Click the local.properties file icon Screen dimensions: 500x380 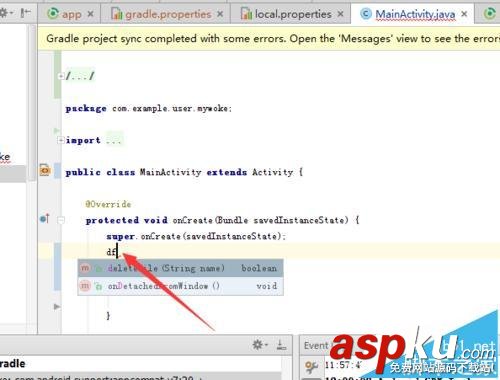pos(246,14)
